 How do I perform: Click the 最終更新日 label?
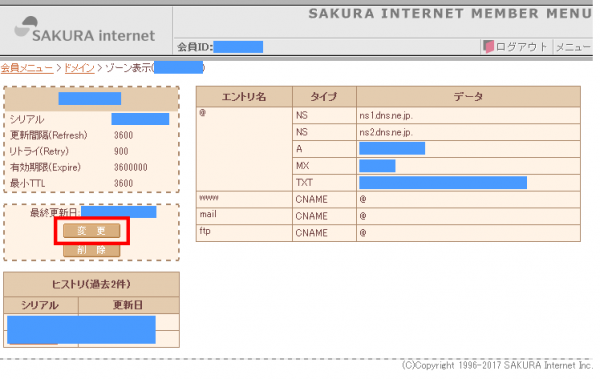[54, 212]
